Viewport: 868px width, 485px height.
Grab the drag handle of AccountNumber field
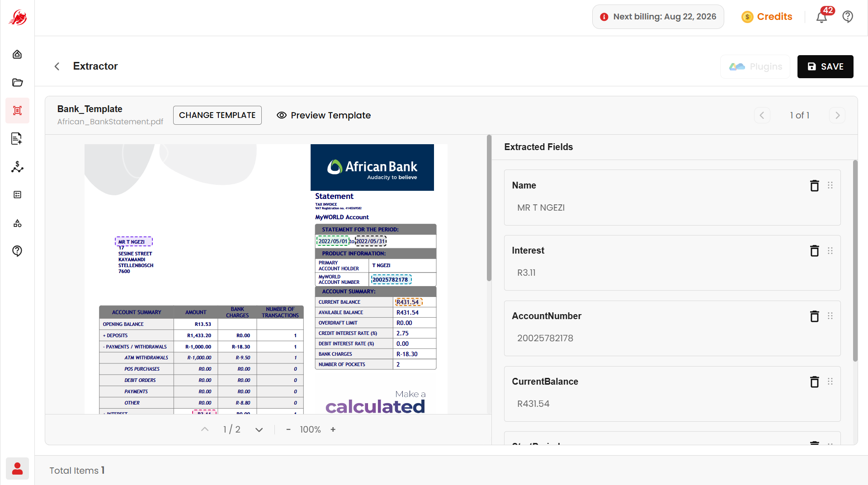[x=830, y=316]
